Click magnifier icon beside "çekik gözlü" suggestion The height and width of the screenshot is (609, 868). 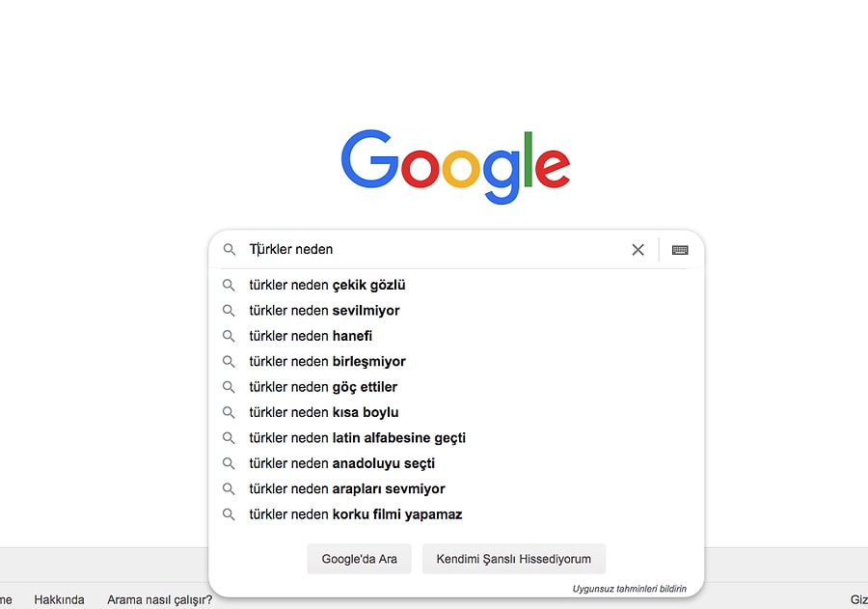[230, 286]
